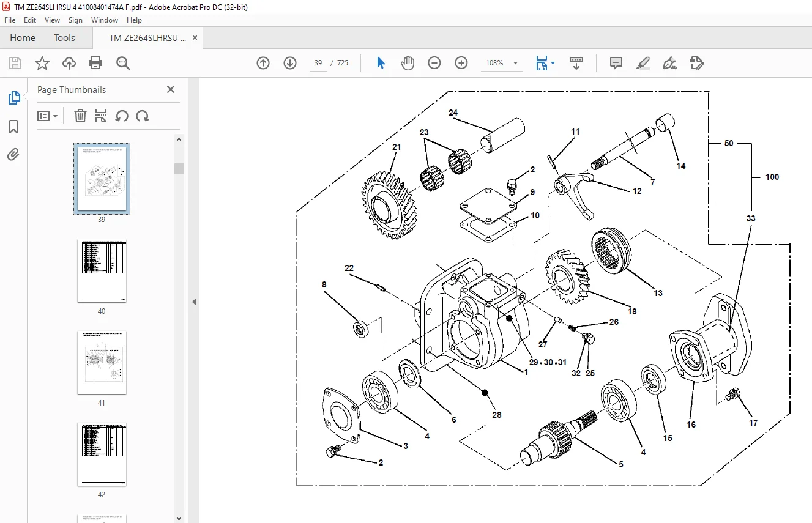Viewport: 812px width, 523px height.
Task: Select the Highlight text pen tool
Action: [643, 63]
